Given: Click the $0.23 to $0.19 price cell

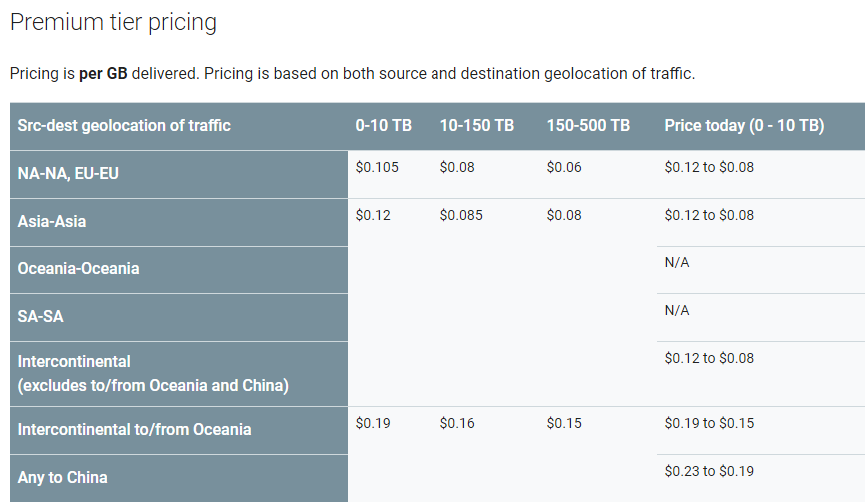Looking at the screenshot, I should (709, 471).
